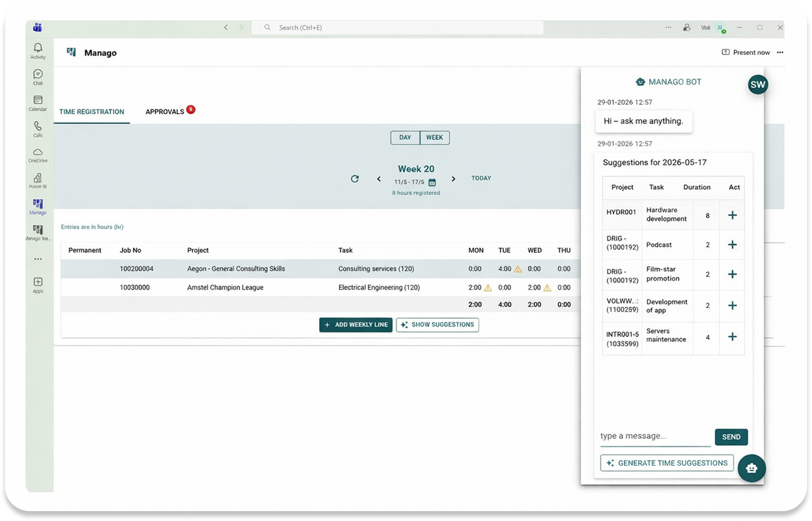Click the round bot chat button
812x521 pixels.
tap(752, 468)
